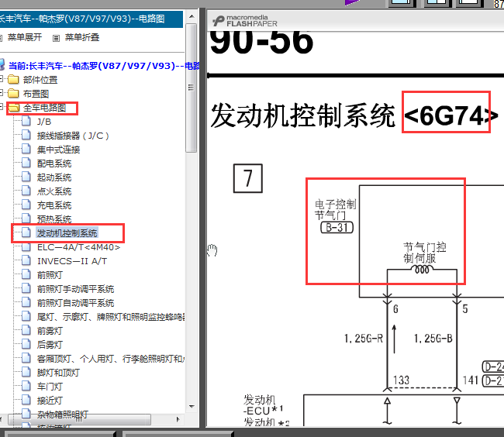Click page icon next to 配电系统
This screenshot has height=437, width=504.
26,163
